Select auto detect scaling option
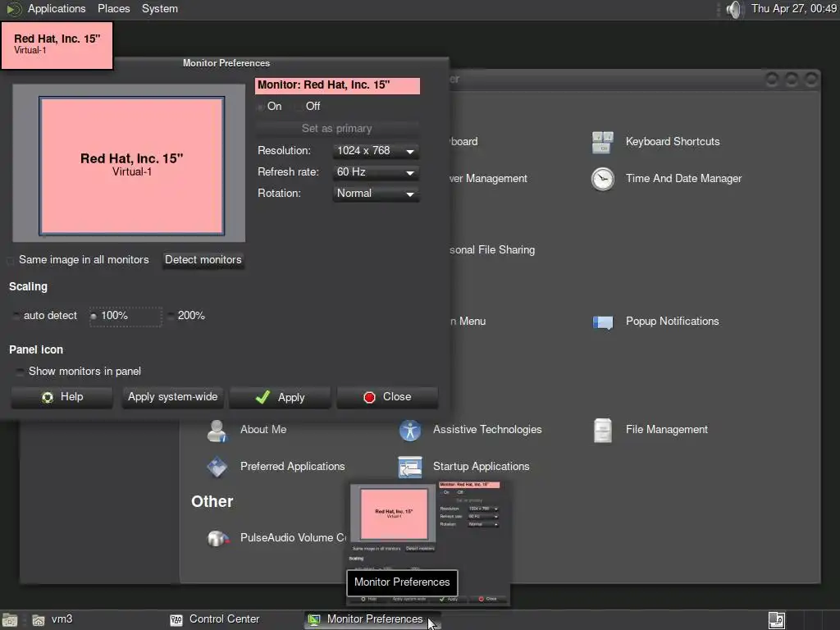Screen dimensions: 840x630 click(x=16, y=316)
